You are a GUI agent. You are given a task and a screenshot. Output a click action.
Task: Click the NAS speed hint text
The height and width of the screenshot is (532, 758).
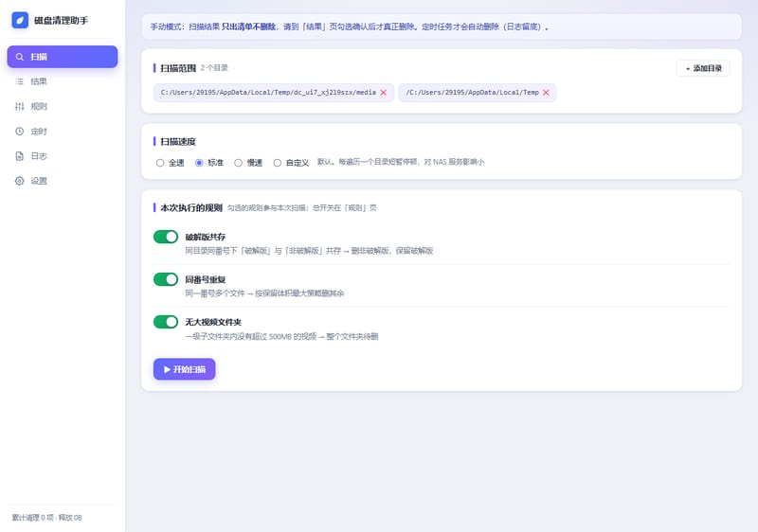point(401,162)
